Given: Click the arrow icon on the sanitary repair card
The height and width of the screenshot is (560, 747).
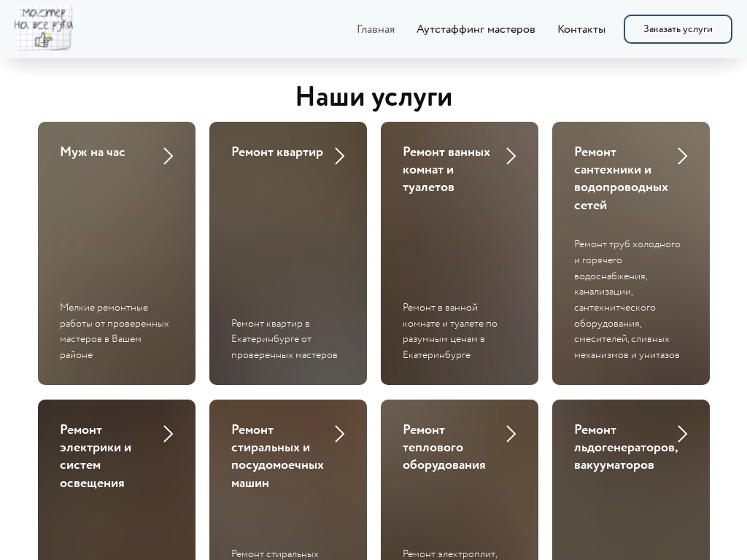Looking at the screenshot, I should pyautogui.click(x=683, y=156).
